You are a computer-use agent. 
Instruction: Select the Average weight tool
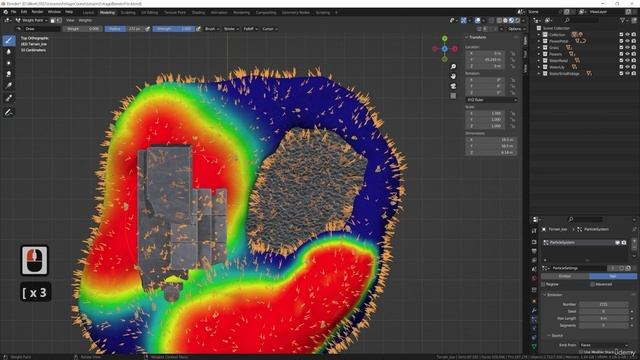[x=9, y=63]
